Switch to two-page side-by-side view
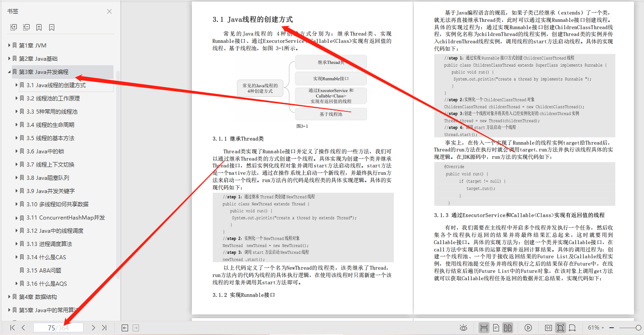Screen dimensions: 644x335 pos(507,328)
